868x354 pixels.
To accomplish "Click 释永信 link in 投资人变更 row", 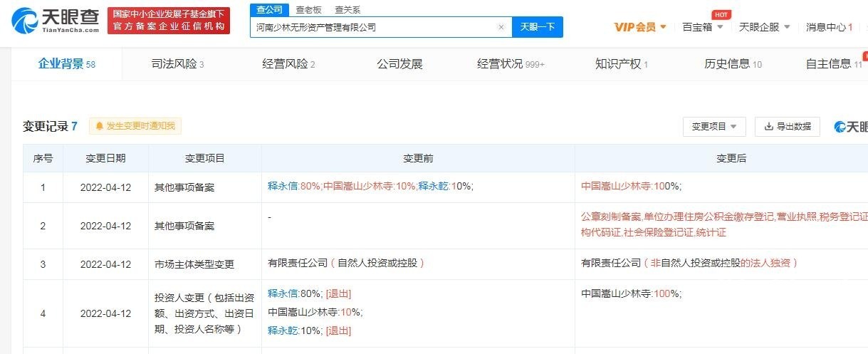I will click(281, 293).
